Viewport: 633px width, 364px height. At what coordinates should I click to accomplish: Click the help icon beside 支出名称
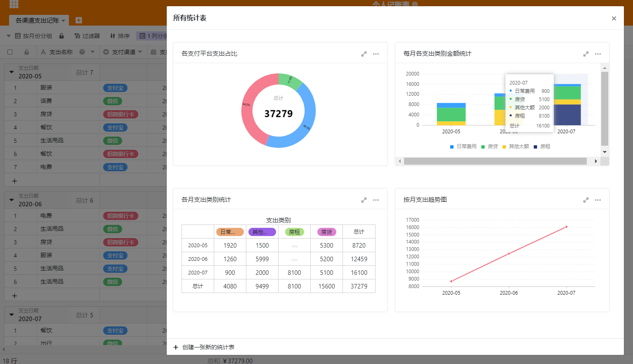click(82, 52)
